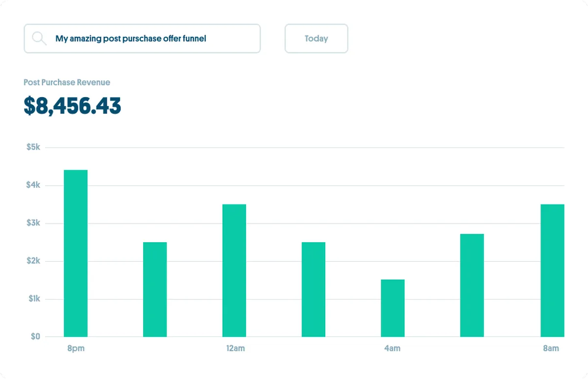Select the bar between 12am and 4am
The image size is (588, 379).
314,289
